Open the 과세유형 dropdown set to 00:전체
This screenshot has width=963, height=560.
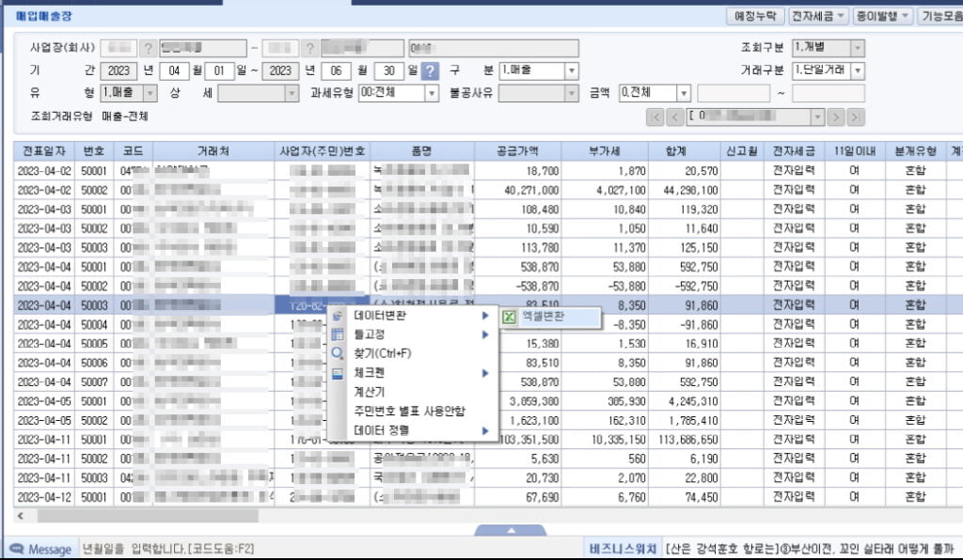point(432,93)
